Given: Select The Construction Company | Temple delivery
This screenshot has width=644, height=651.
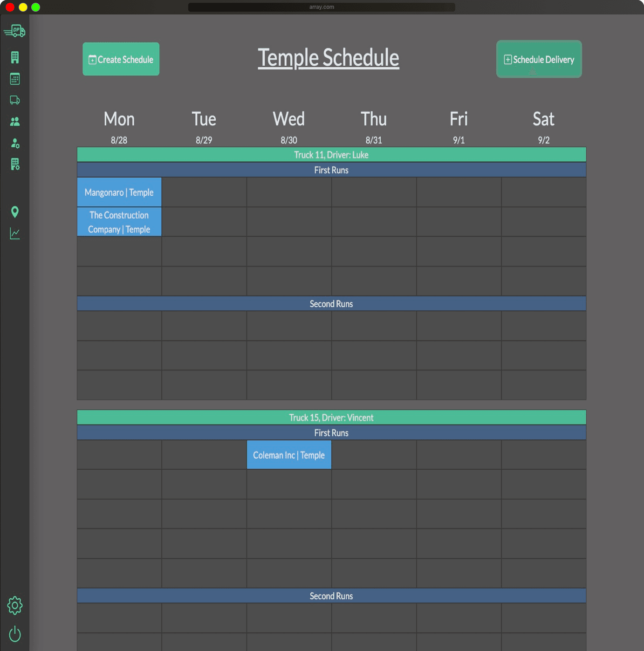Looking at the screenshot, I should [119, 222].
